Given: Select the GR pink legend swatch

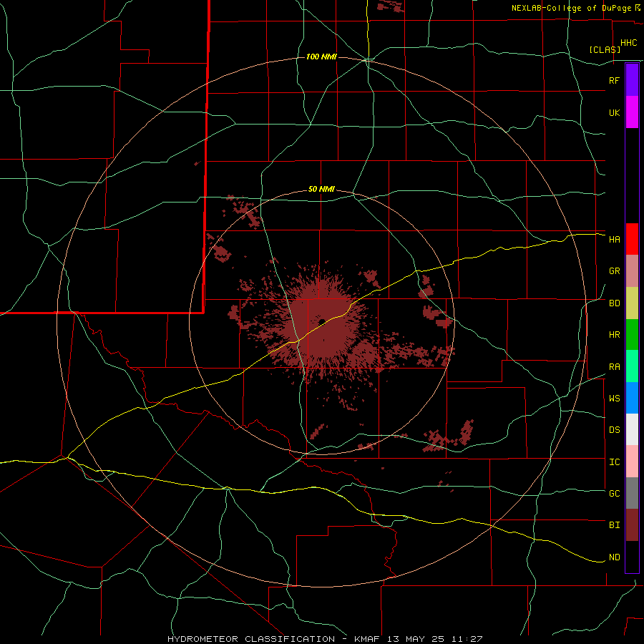Looking at the screenshot, I should (x=632, y=270).
